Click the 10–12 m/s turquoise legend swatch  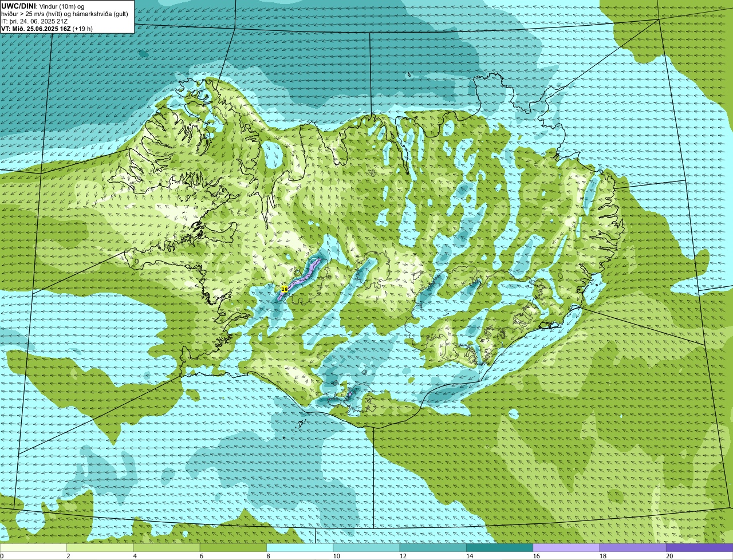366,548
